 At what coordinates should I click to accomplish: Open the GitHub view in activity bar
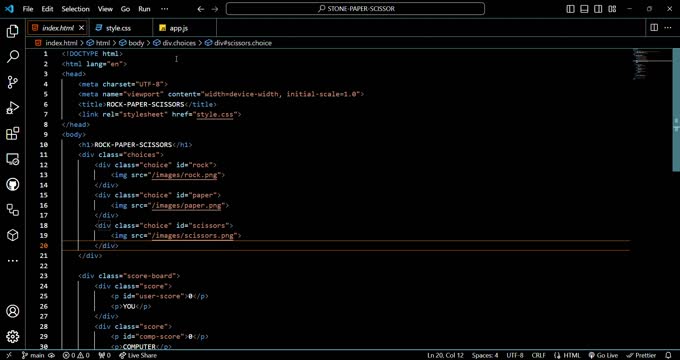13,184
